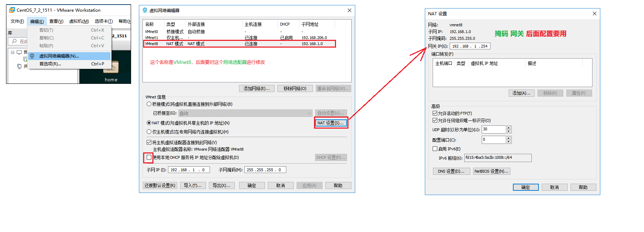Choose 虚拟网络编辑器(N)... from edit menu
The height and width of the screenshot is (232, 644).
[x=70, y=56]
